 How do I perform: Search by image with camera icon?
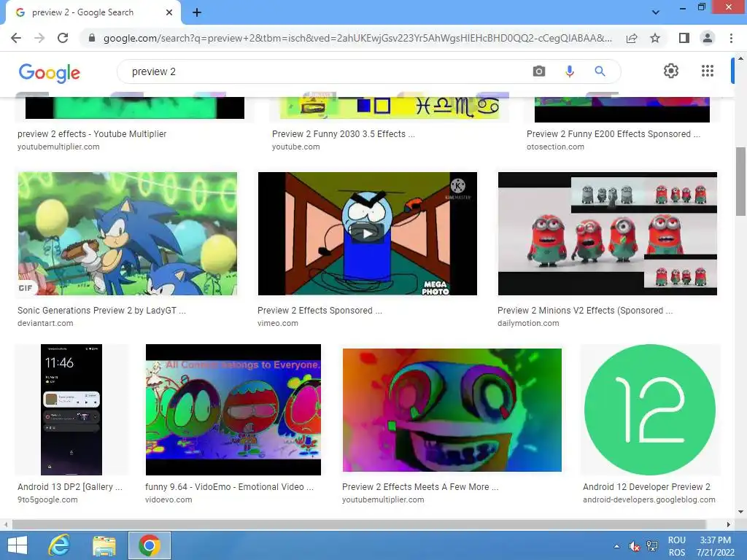[539, 71]
